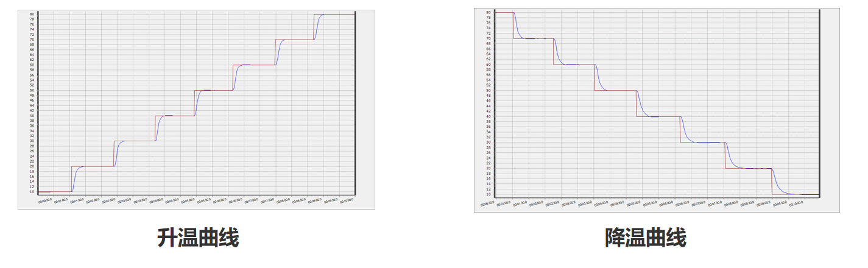Screen dimensions: 868x268
Task: Click the 80 plateau in heating chart
Action: tap(338, 14)
